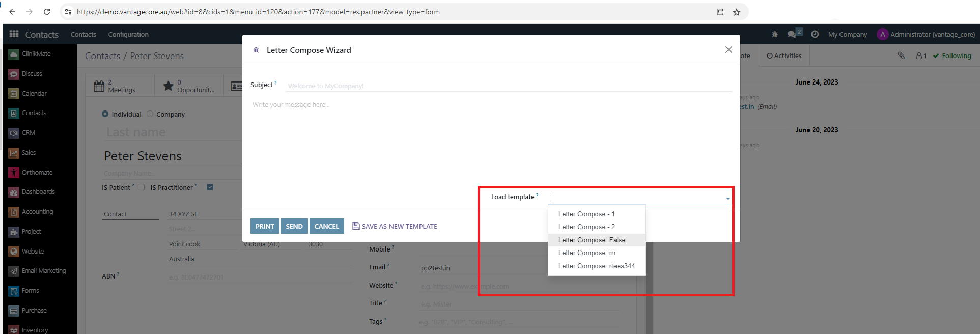
Task: Select the Individual radio button
Action: [105, 114]
